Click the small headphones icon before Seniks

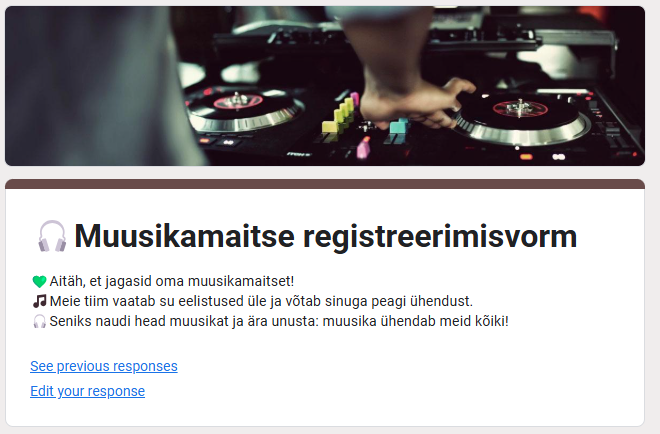(39, 321)
